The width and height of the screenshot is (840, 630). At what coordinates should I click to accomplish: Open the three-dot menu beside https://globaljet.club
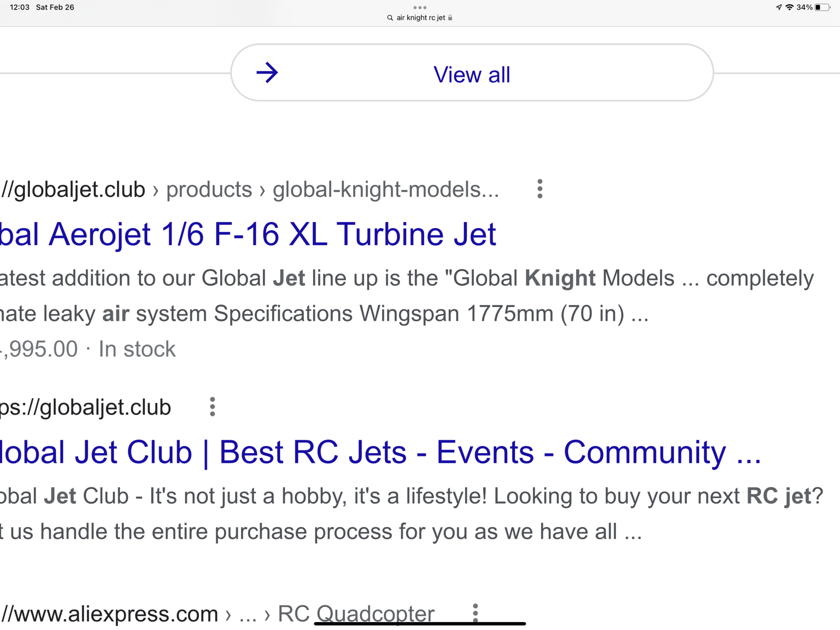coord(213,407)
